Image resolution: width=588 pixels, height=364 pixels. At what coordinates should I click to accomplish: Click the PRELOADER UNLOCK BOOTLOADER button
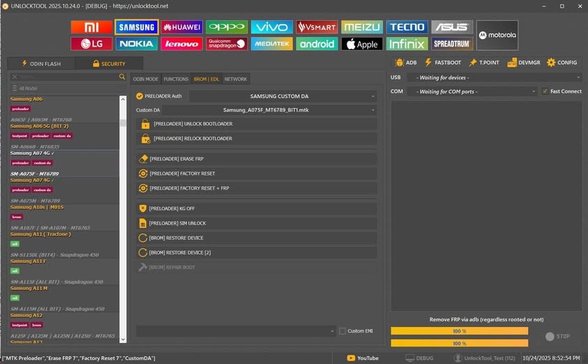(256, 124)
